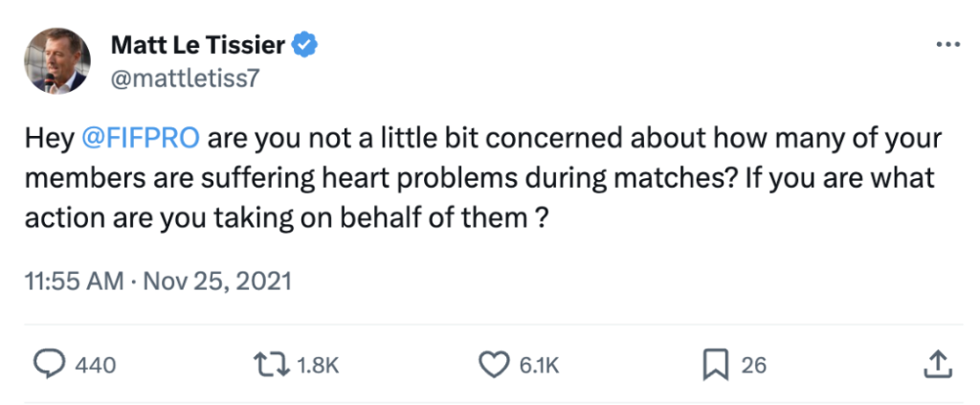
Task: Open the share upload icon
Action: click(x=938, y=365)
